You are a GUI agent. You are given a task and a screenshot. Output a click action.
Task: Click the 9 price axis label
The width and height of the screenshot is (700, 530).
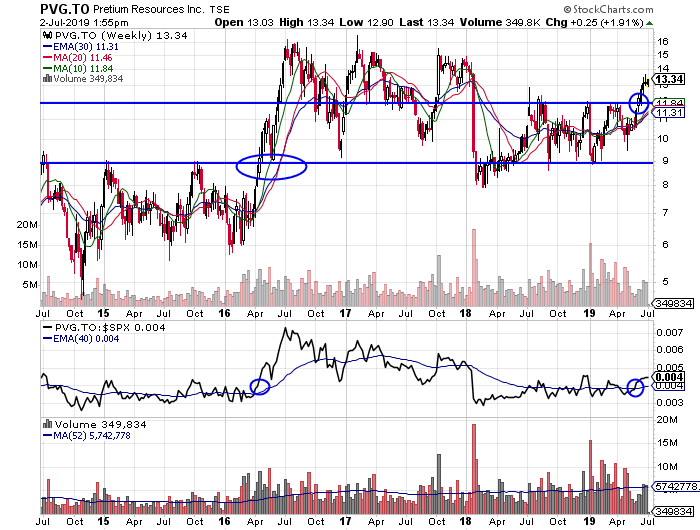665,161
